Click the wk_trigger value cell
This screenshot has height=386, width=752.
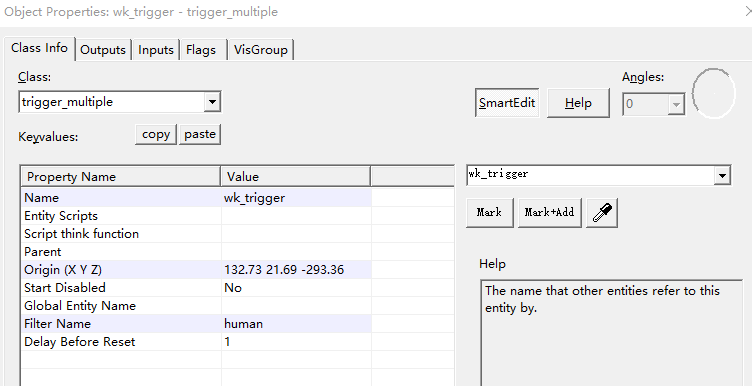(x=296, y=198)
